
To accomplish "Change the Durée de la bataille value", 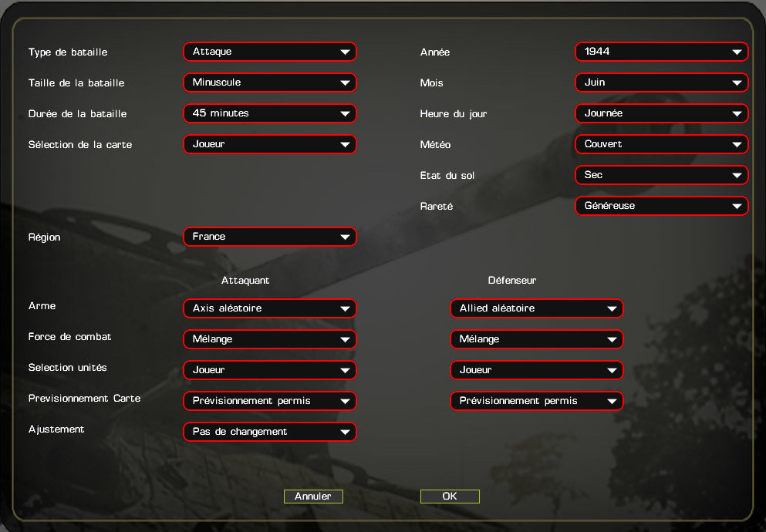I will click(x=270, y=113).
